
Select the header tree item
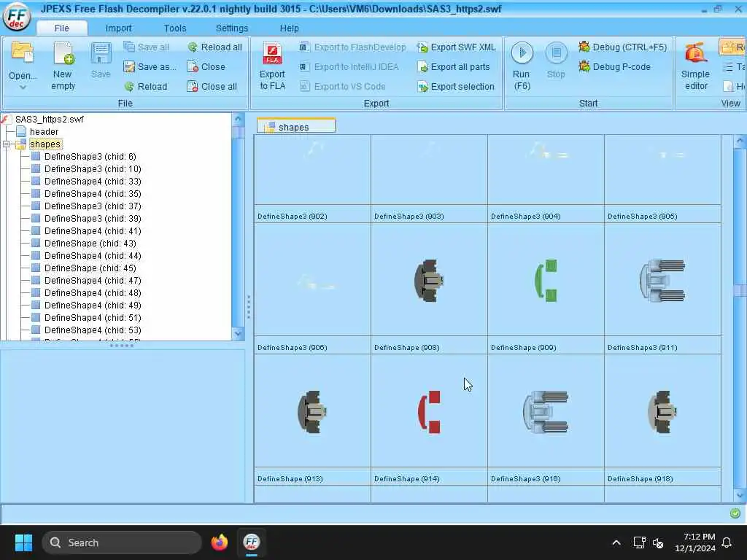pos(44,132)
